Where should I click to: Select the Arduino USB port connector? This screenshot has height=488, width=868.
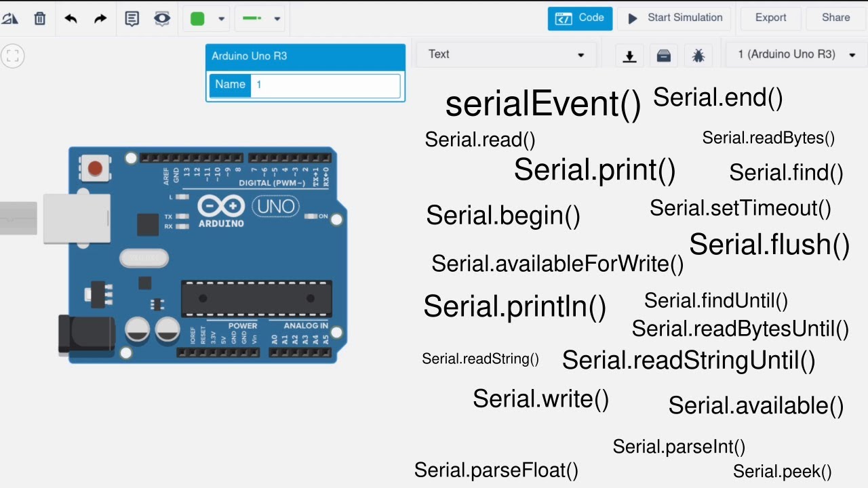coord(77,218)
